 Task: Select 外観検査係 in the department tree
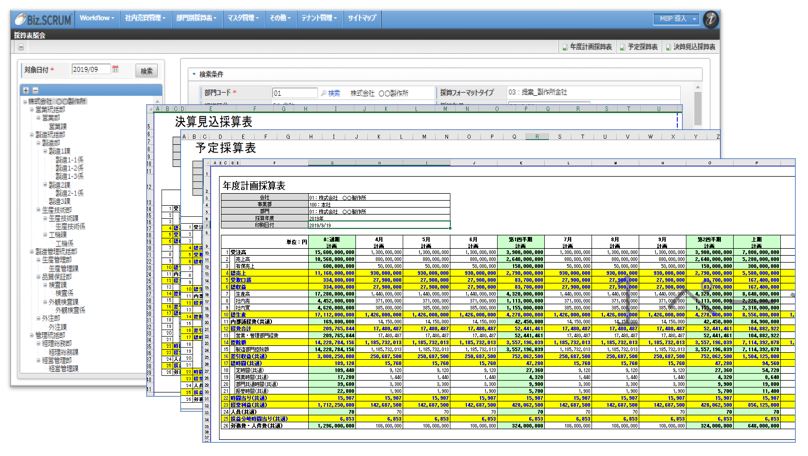point(70,310)
